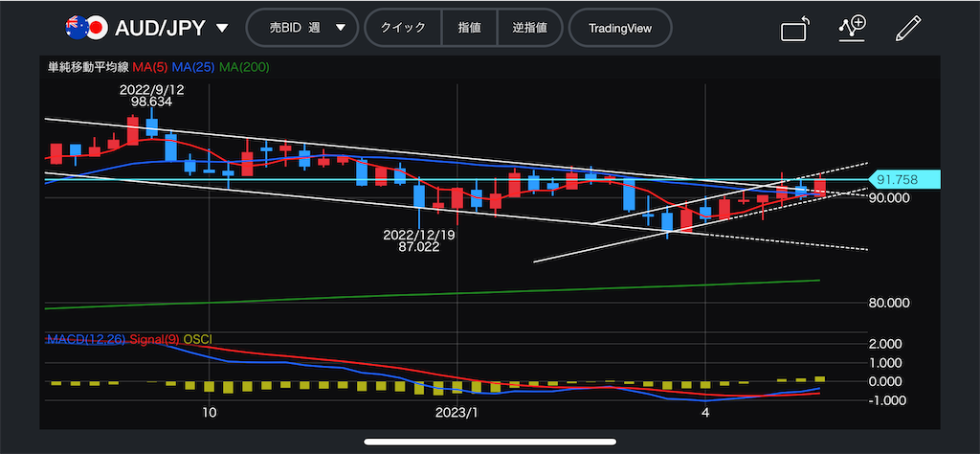Click the 91.758 current price tag
Viewport: 980px width, 454px height.
coord(905,179)
